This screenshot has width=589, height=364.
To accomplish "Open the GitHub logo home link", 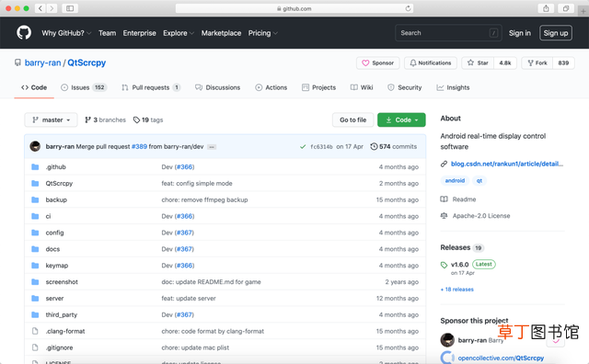I will [24, 33].
